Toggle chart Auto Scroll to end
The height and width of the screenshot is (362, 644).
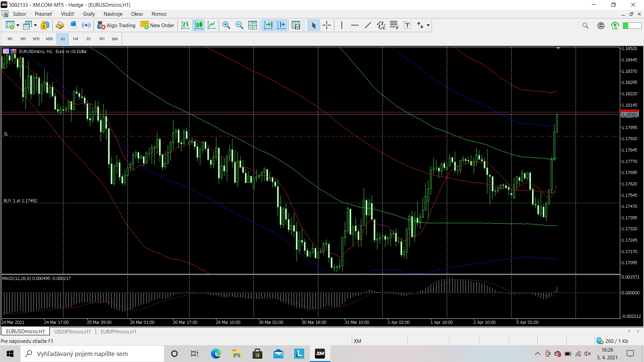[x=268, y=25]
